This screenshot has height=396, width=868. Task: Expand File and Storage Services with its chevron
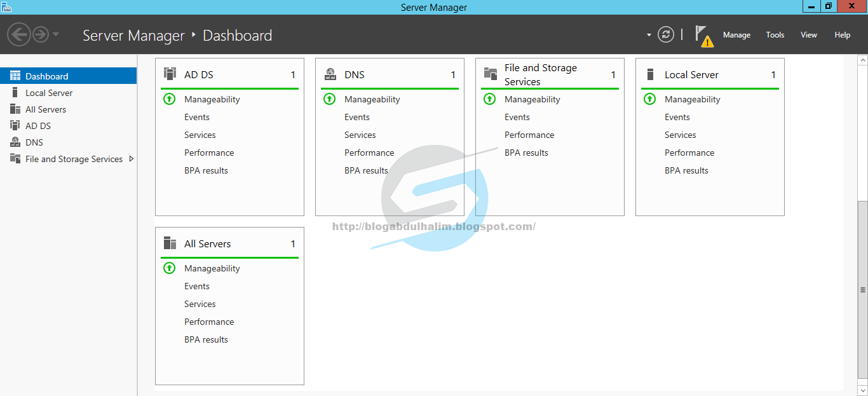pyautogui.click(x=132, y=159)
